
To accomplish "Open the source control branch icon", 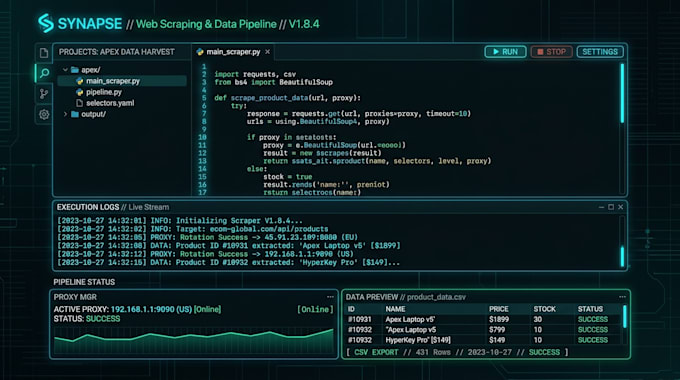I will click(x=44, y=94).
